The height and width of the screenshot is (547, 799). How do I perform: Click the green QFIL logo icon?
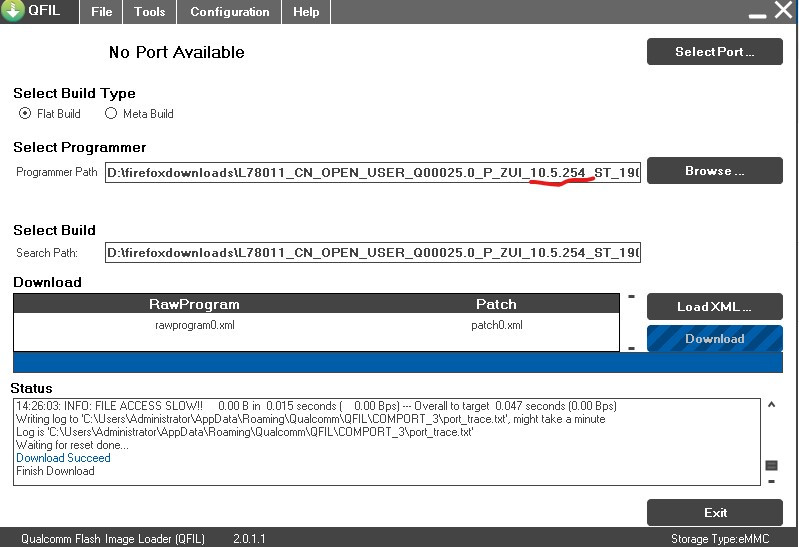[x=13, y=12]
